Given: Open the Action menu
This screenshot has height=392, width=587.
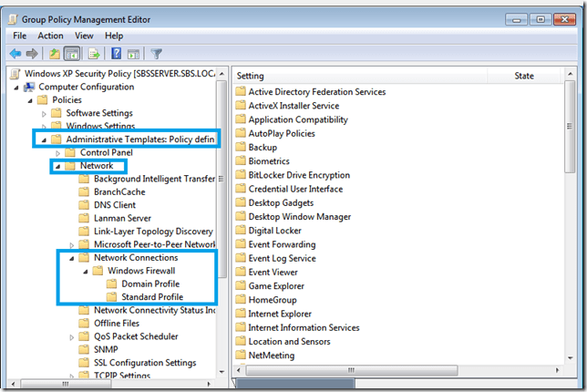Looking at the screenshot, I should [50, 36].
